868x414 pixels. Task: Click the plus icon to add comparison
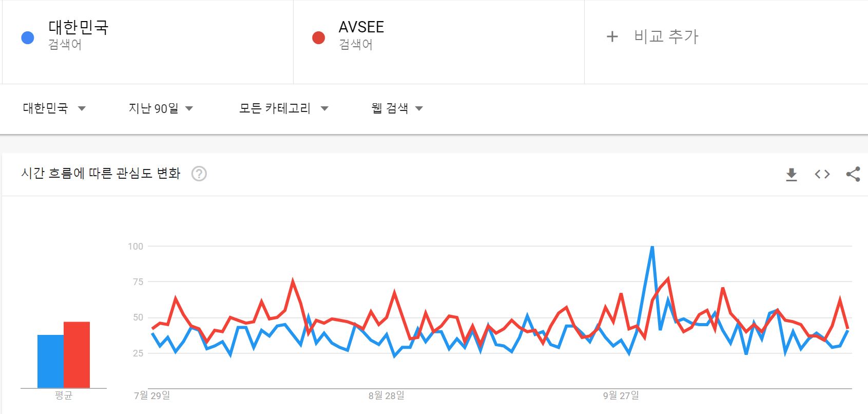pos(612,36)
